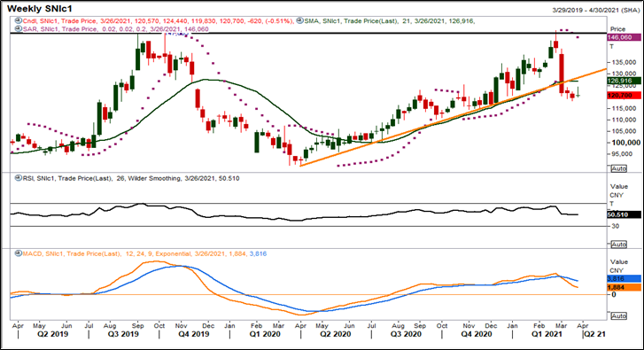Click the Q4 2019 quarter label
Screen dimensions: 644x350
pos(194,334)
